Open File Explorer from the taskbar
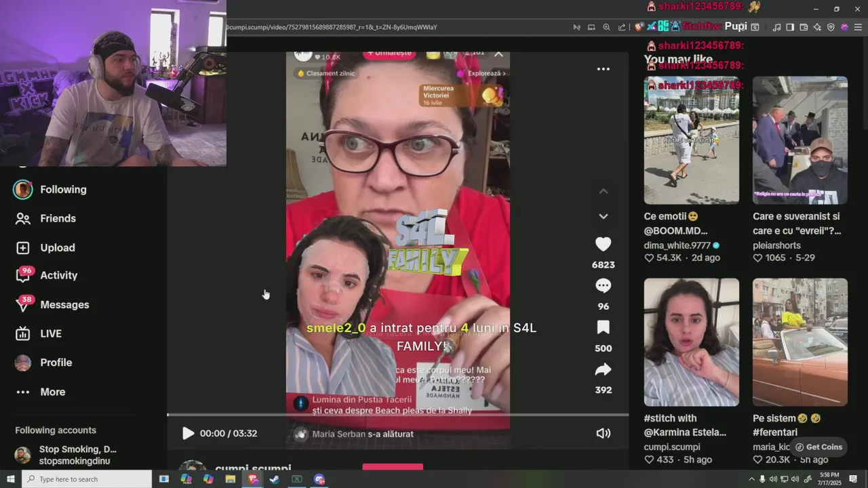The width and height of the screenshot is (868, 488). coord(230,479)
